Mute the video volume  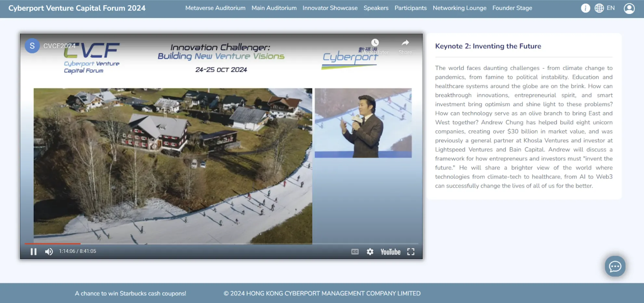(49, 251)
